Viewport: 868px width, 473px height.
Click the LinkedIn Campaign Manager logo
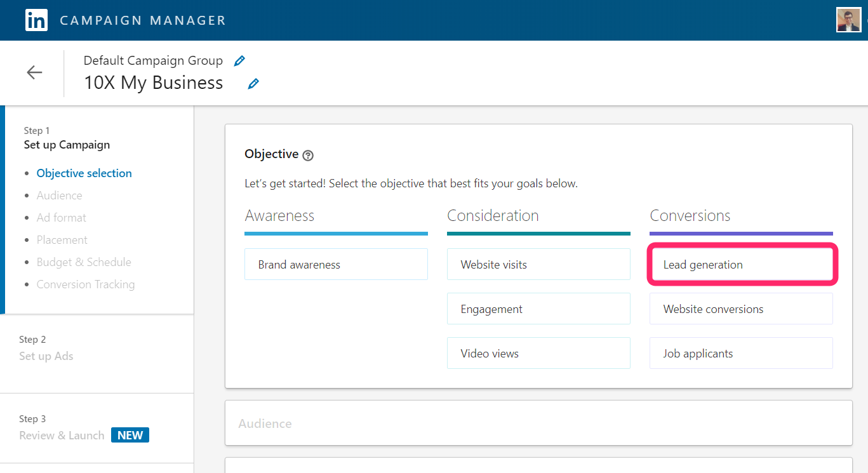coord(36,20)
